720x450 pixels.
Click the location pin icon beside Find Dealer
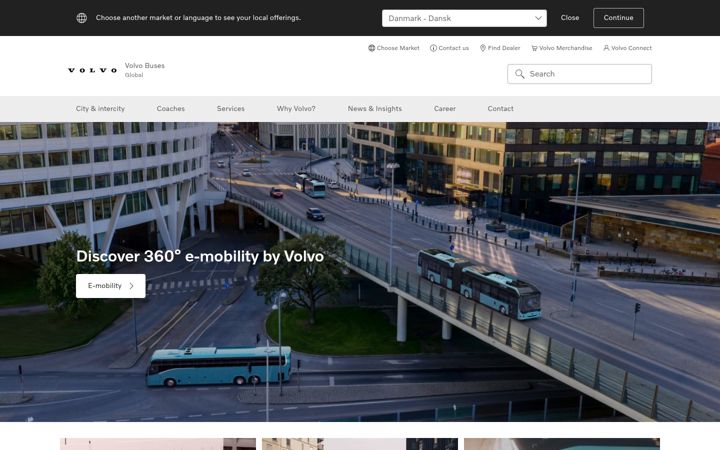[x=483, y=48]
